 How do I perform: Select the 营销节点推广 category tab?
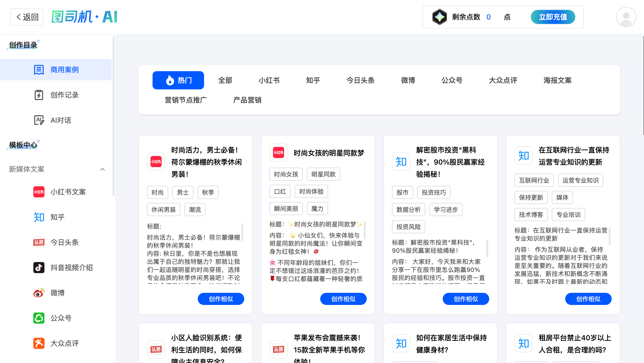[186, 100]
